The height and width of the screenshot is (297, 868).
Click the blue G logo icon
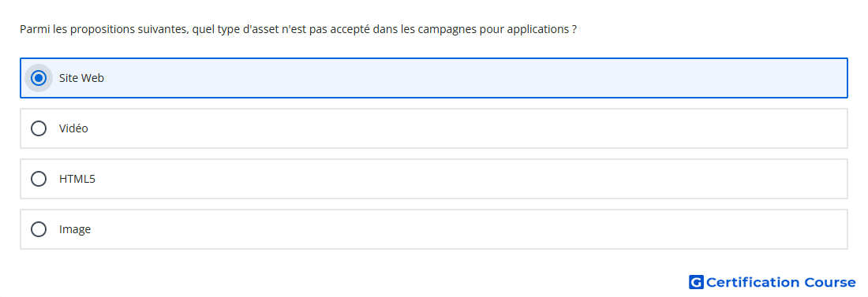pyautogui.click(x=696, y=283)
